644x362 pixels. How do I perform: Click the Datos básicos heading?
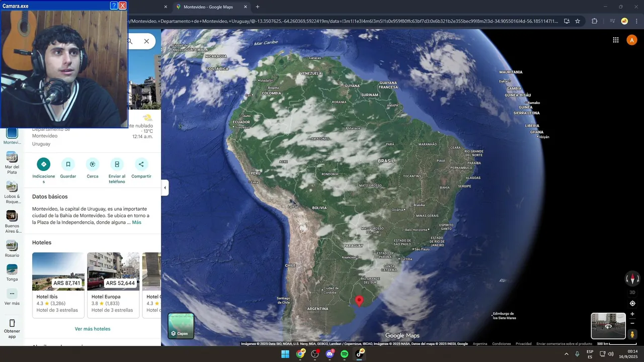click(50, 197)
